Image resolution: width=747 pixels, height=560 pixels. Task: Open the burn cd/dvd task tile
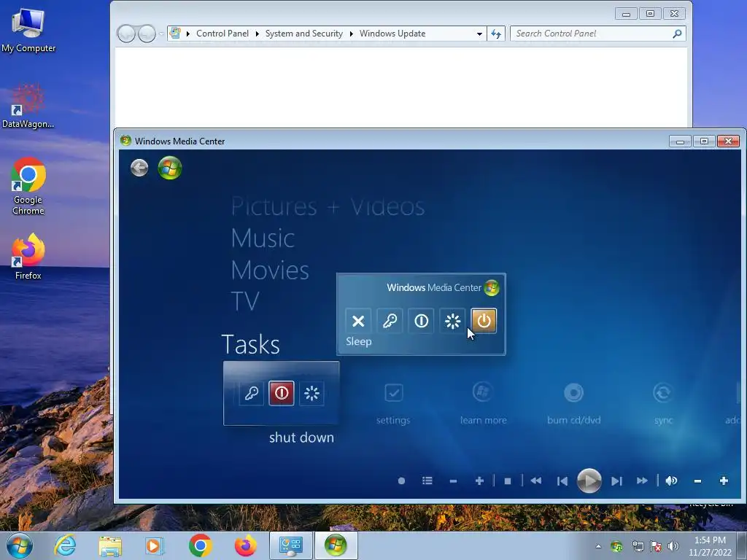pos(574,402)
